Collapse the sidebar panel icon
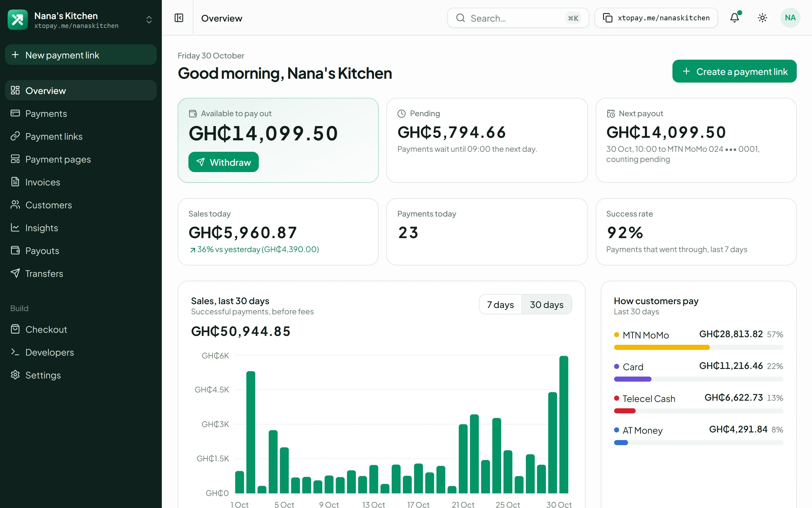 tap(179, 18)
